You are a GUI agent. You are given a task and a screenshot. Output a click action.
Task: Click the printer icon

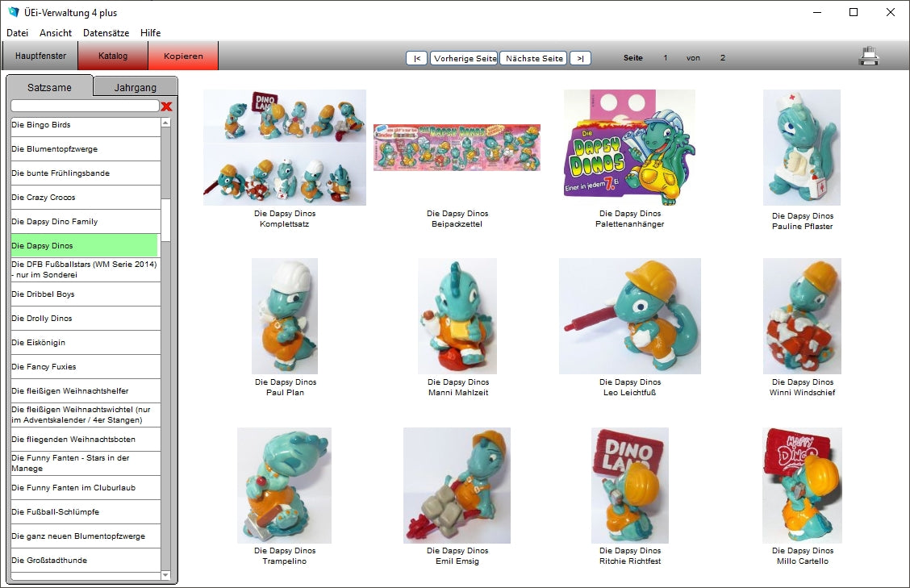point(869,56)
